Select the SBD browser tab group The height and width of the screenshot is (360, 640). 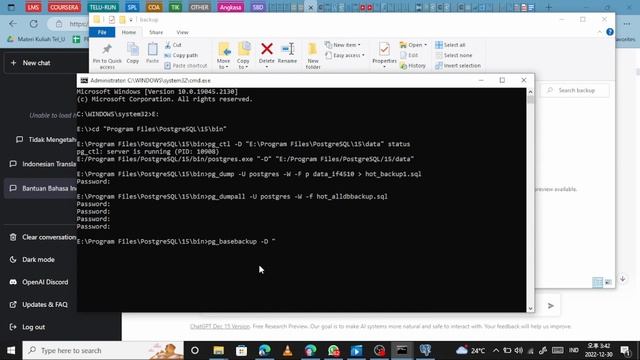point(258,7)
